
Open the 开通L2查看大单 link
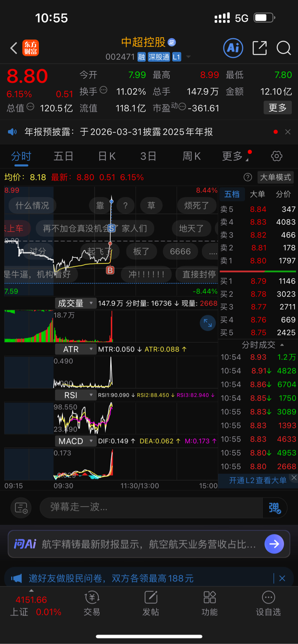click(x=258, y=480)
